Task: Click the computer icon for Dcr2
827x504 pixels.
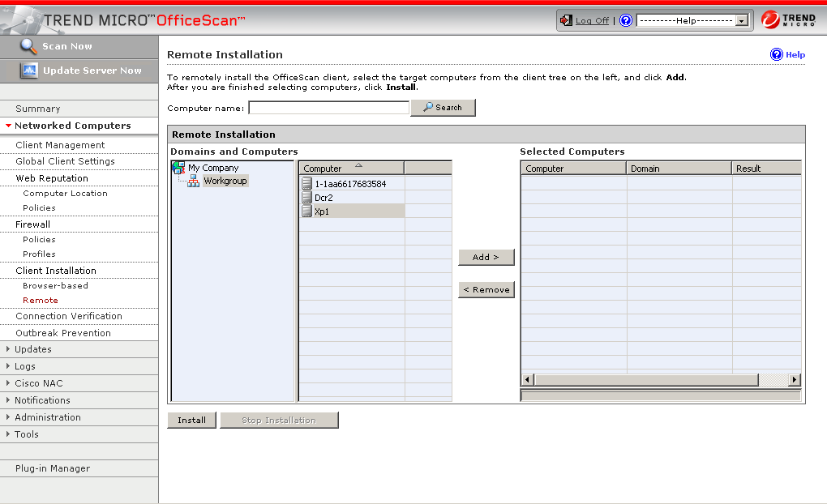Action: click(x=306, y=197)
